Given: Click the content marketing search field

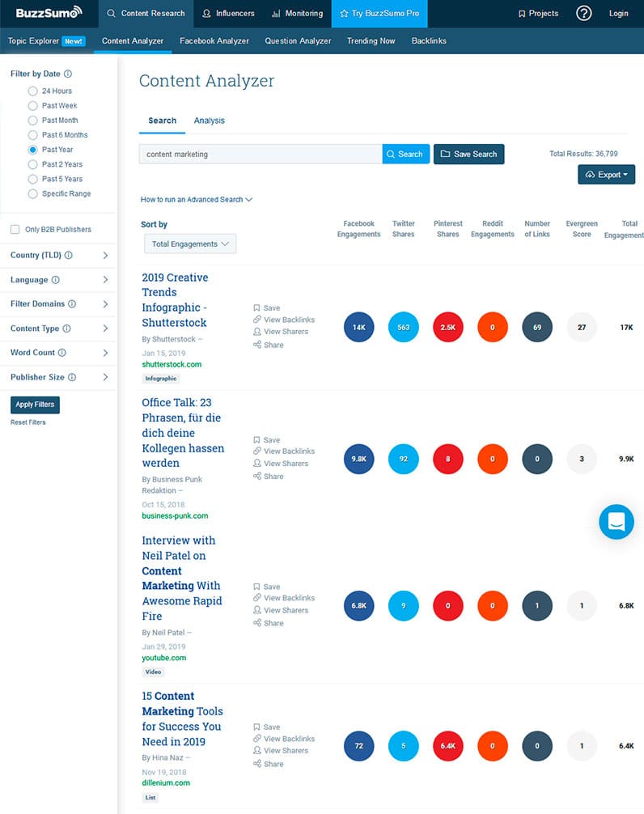Looking at the screenshot, I should tap(261, 154).
